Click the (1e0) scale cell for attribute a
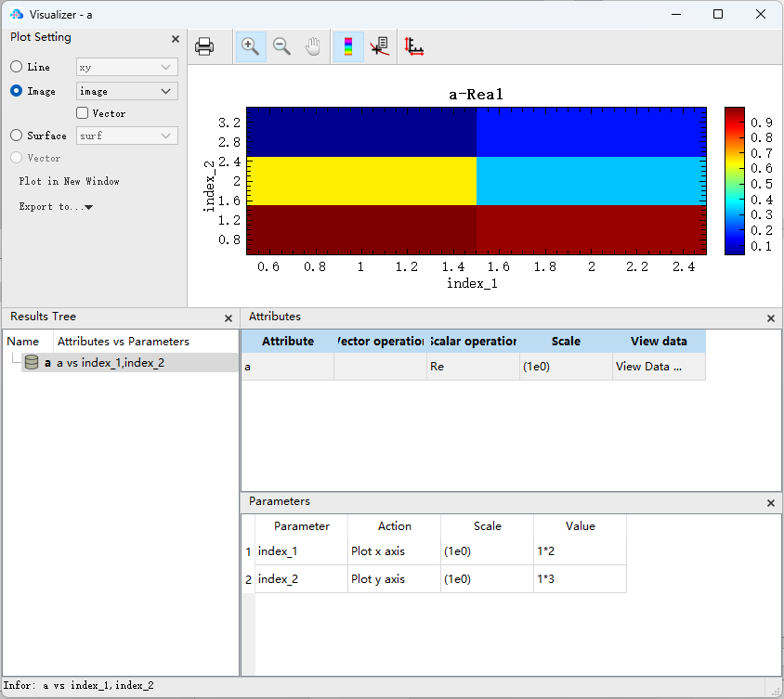The height and width of the screenshot is (699, 784). pyautogui.click(x=566, y=367)
